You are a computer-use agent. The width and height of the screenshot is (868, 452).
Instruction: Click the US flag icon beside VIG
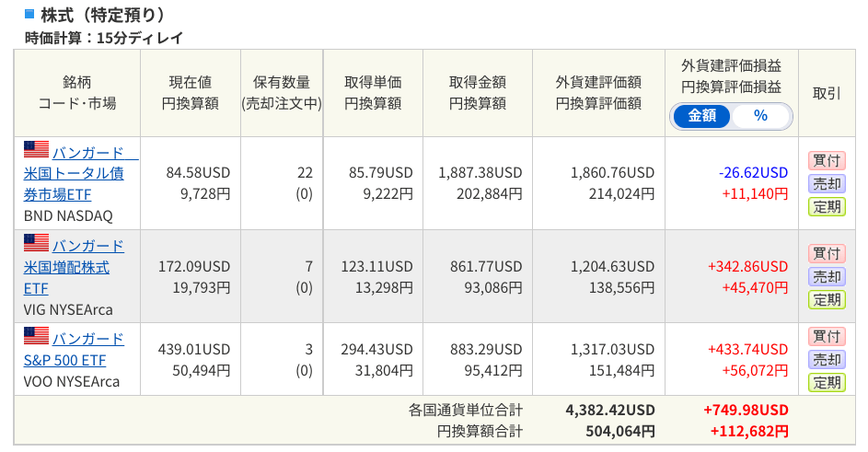pos(36,242)
